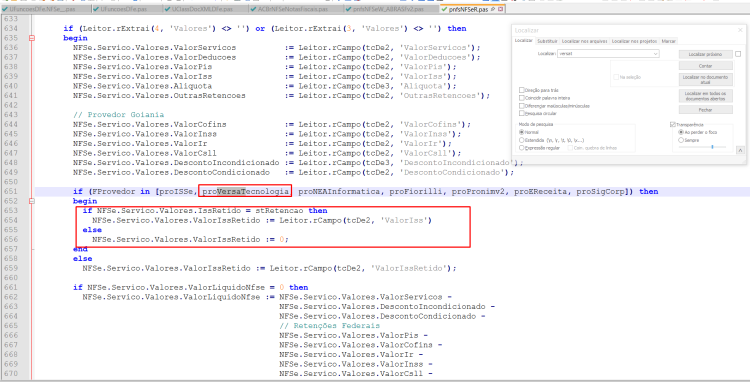The height and width of the screenshot is (382, 750).
Task: Click line number 634 in the gutter
Action: coord(11,29)
